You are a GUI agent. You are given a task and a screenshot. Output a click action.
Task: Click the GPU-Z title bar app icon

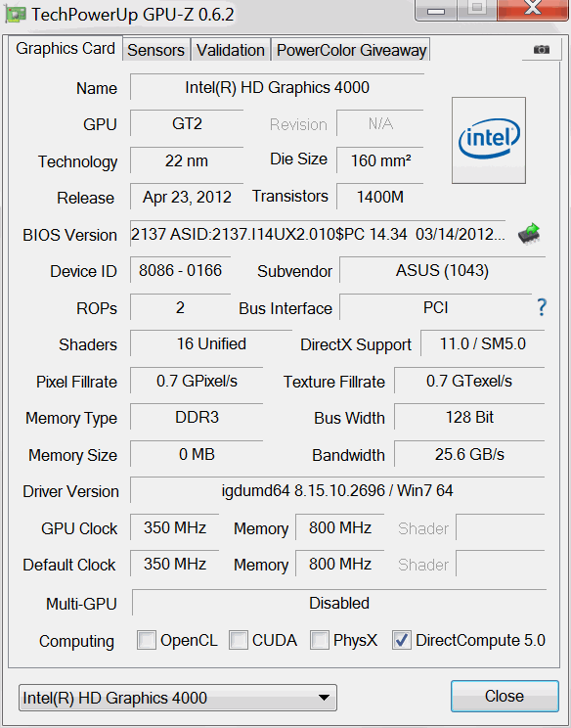[x=16, y=14]
